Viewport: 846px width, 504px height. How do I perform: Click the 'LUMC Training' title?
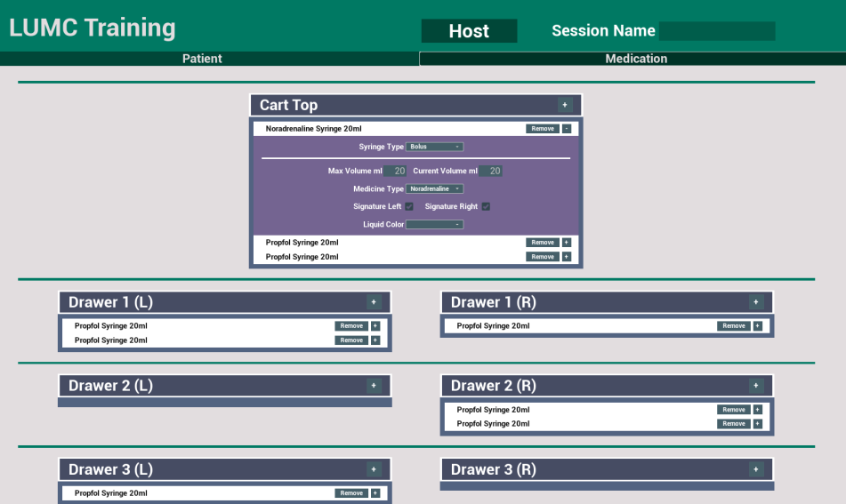point(93,28)
